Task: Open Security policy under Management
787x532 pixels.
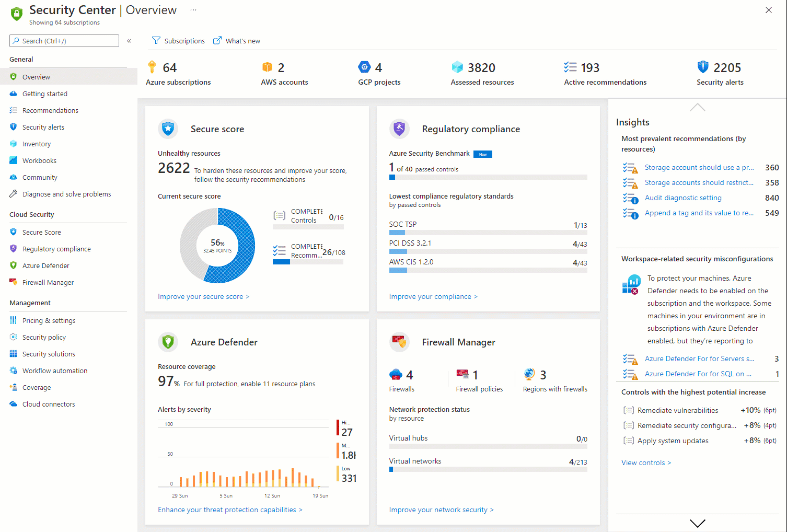Action: tap(43, 337)
